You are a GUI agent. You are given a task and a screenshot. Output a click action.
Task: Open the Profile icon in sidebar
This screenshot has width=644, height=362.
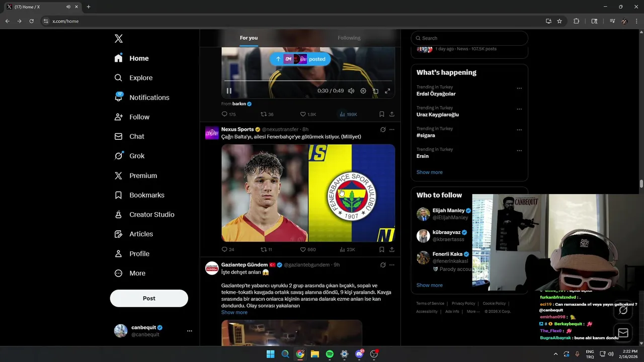(118, 253)
